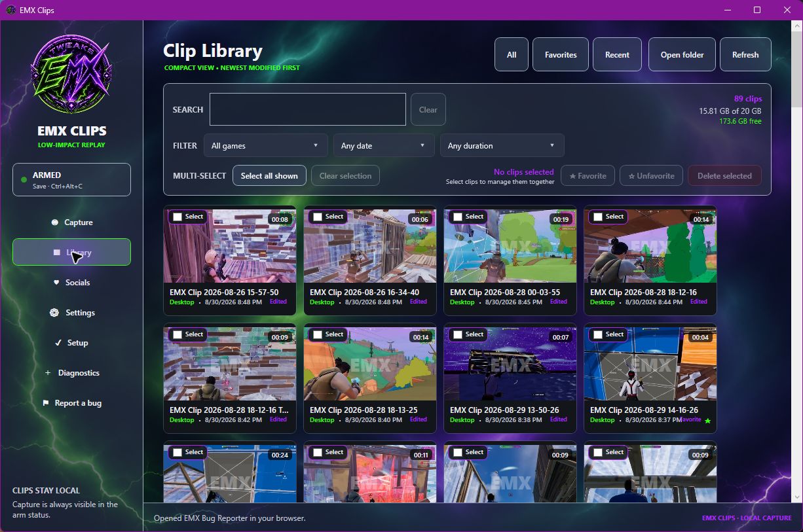Show Recent clips
This screenshot has height=532, width=803.
617,54
